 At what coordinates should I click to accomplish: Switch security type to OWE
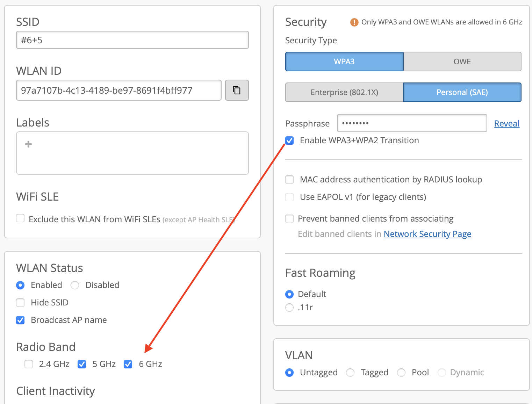point(462,62)
